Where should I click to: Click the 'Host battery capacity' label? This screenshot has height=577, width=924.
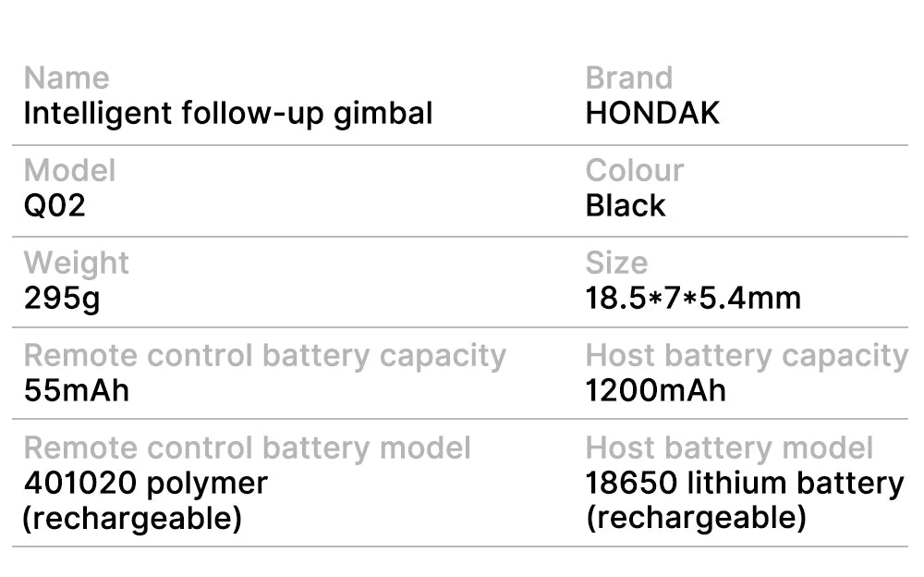tap(747, 355)
